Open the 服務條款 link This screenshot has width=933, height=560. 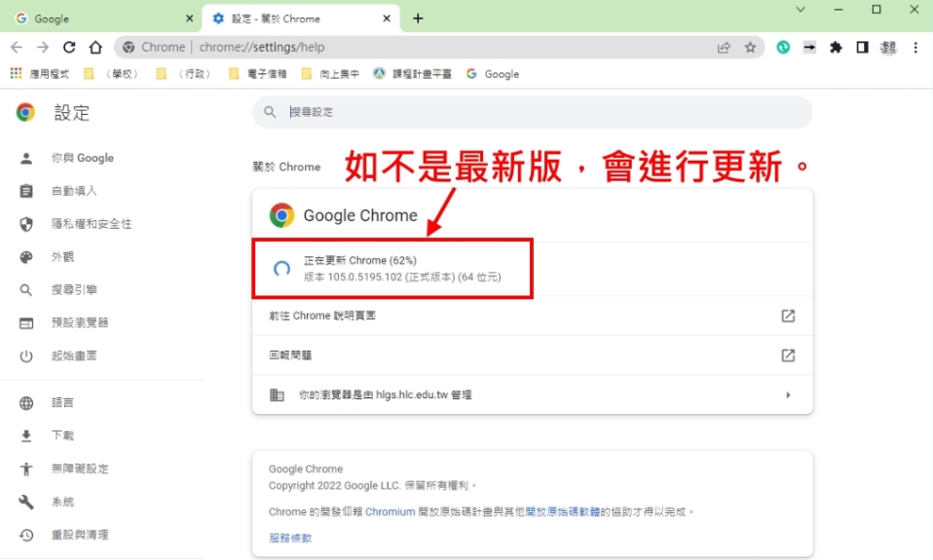(290, 538)
